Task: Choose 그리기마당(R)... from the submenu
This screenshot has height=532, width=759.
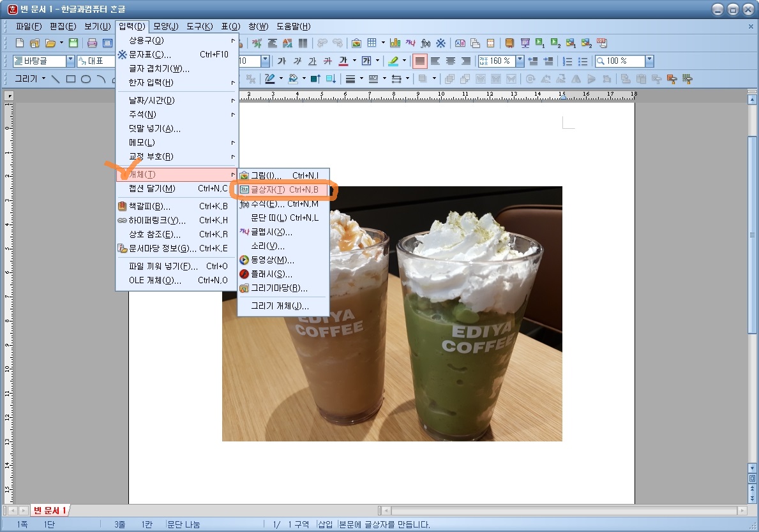Action: [283, 288]
